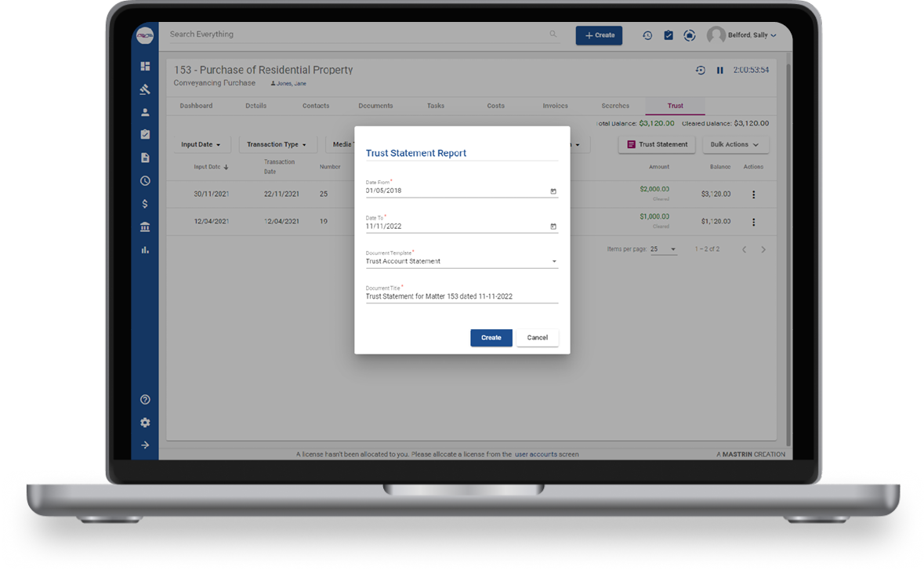This screenshot has height=570, width=924.
Task: Click the Create button in the dialog
Action: click(491, 338)
